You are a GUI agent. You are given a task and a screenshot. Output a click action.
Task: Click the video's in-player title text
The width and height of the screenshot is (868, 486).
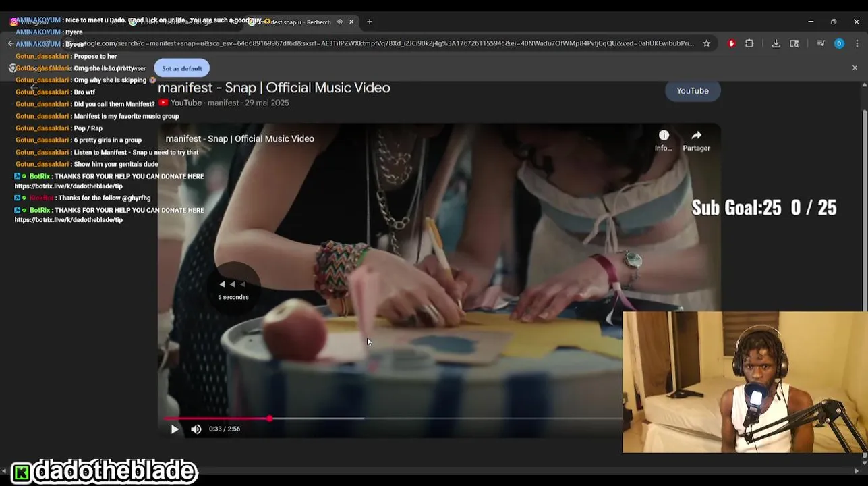click(x=240, y=139)
